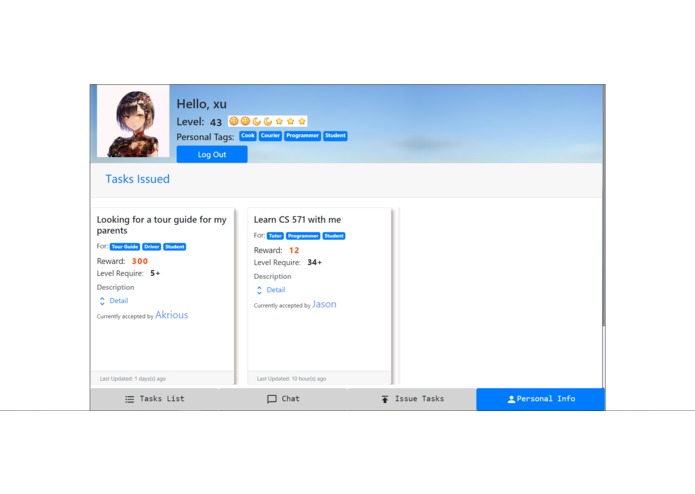Screen dimensions: 695x494
Task: Click the expand arrows icon in CS 571 card
Action: (x=259, y=290)
